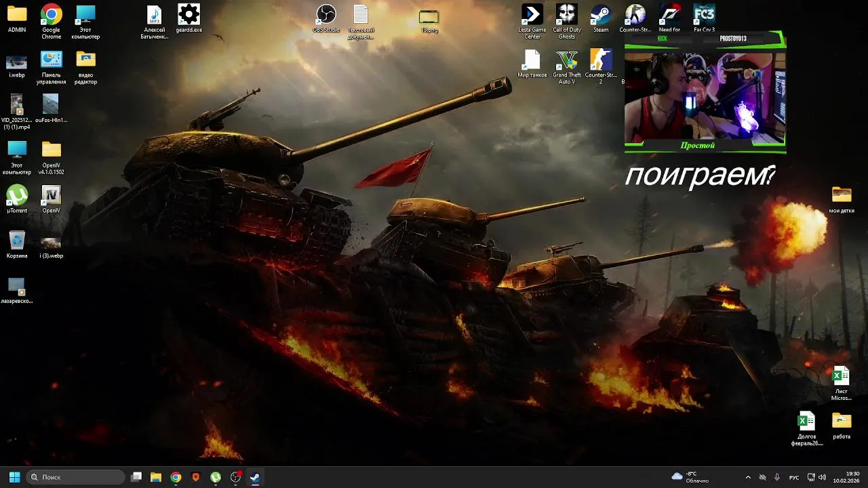Select the Алексей Батыченк... MP3 file

(x=154, y=21)
